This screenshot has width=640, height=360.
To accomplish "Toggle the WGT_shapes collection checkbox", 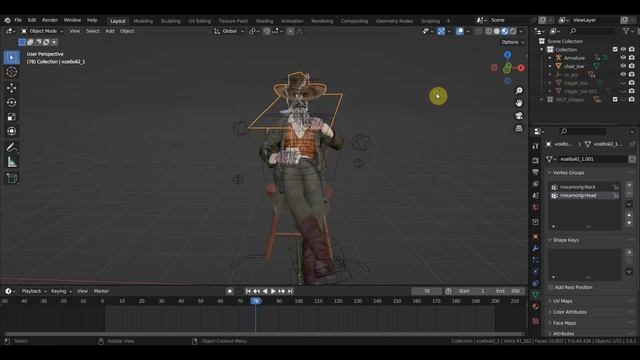I will click(615, 99).
